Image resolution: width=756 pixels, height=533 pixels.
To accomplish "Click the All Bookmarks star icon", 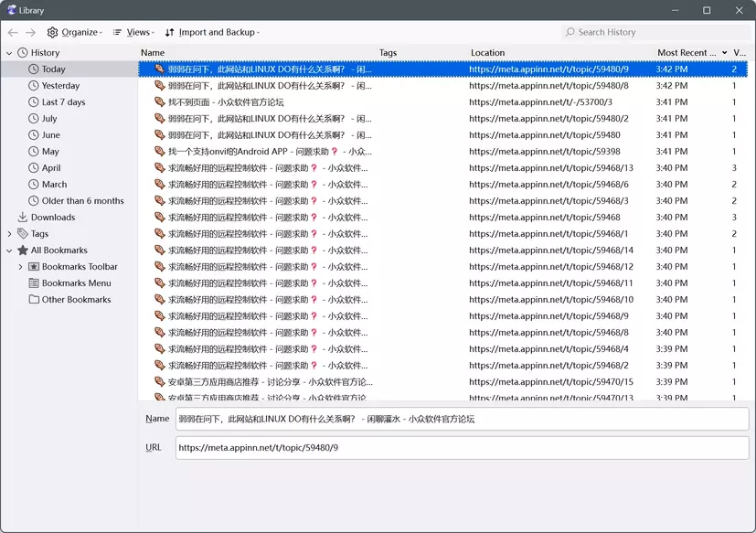I will point(23,251).
